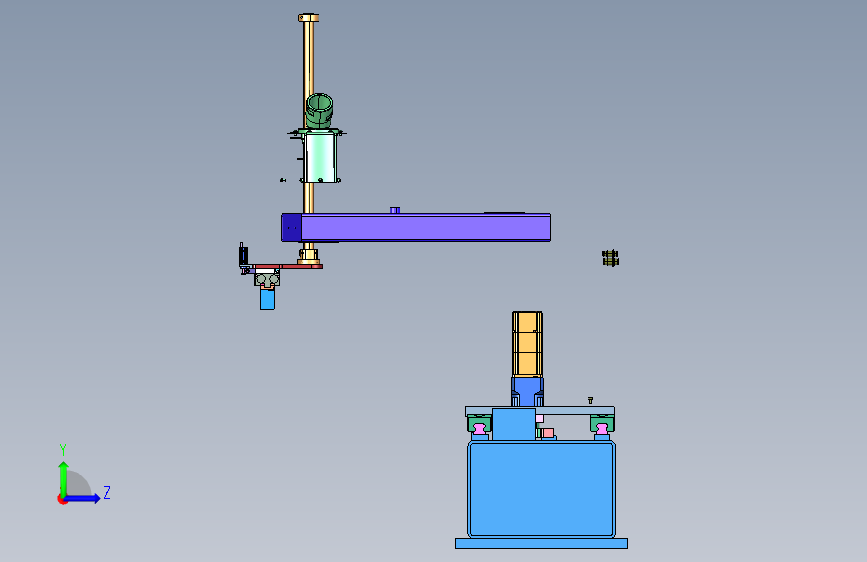Image resolution: width=867 pixels, height=562 pixels.
Task: Select the cap at top of yellow shaft
Action: [x=309, y=18]
